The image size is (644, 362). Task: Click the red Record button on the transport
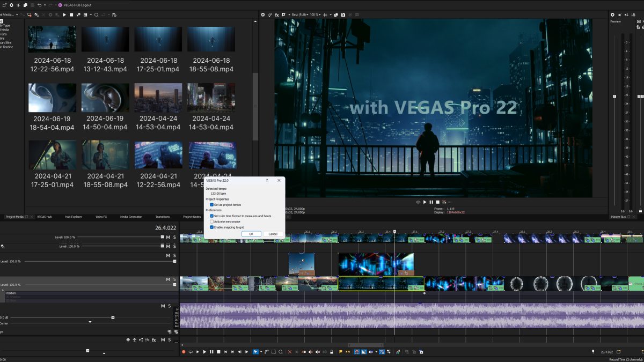click(184, 352)
